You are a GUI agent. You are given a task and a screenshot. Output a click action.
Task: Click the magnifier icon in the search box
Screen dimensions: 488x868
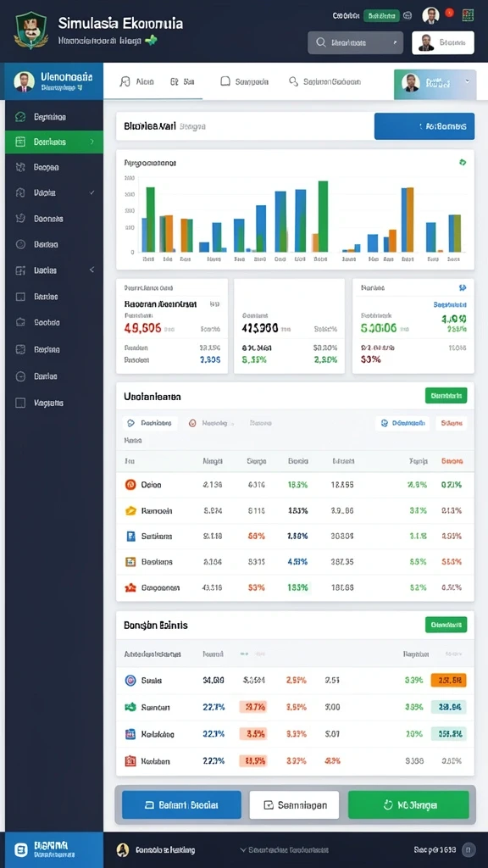[x=320, y=42]
